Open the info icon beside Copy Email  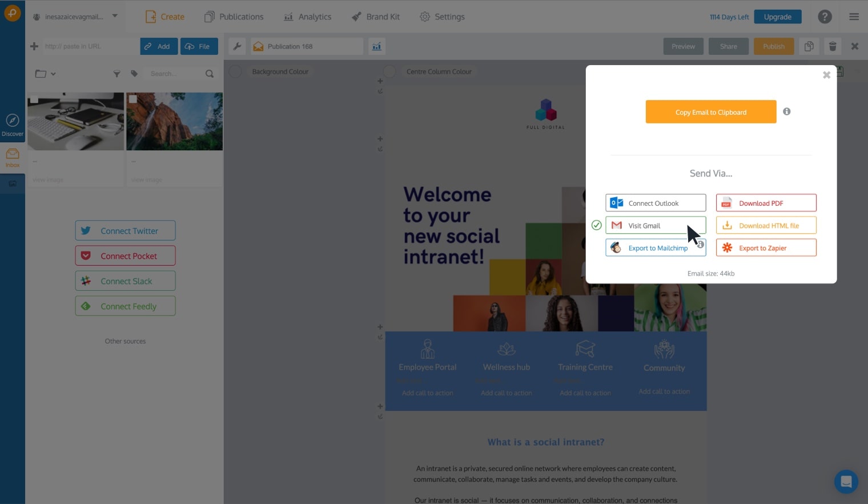click(786, 111)
